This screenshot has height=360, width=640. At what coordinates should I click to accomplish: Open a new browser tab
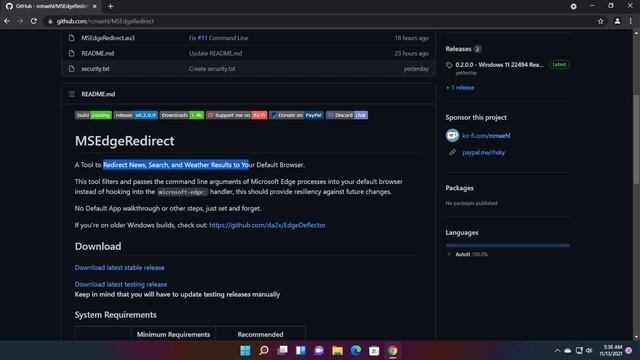110,7
